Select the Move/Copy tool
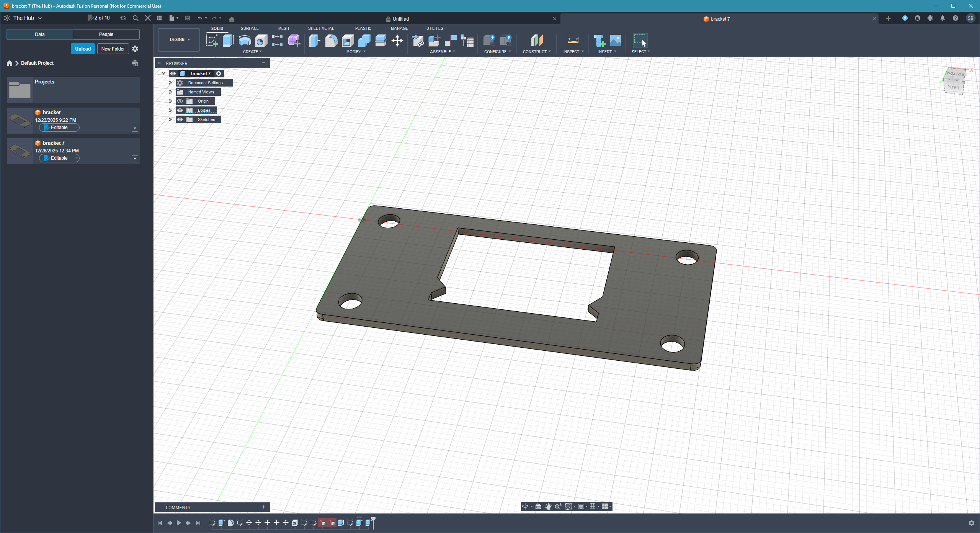 [x=397, y=40]
